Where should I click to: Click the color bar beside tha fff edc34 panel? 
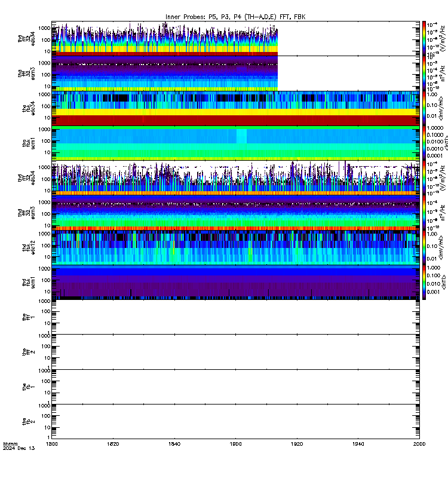point(424,38)
